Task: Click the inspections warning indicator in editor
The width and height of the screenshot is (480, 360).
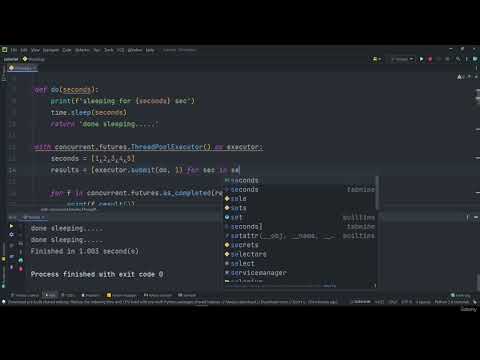Action: click(460, 77)
